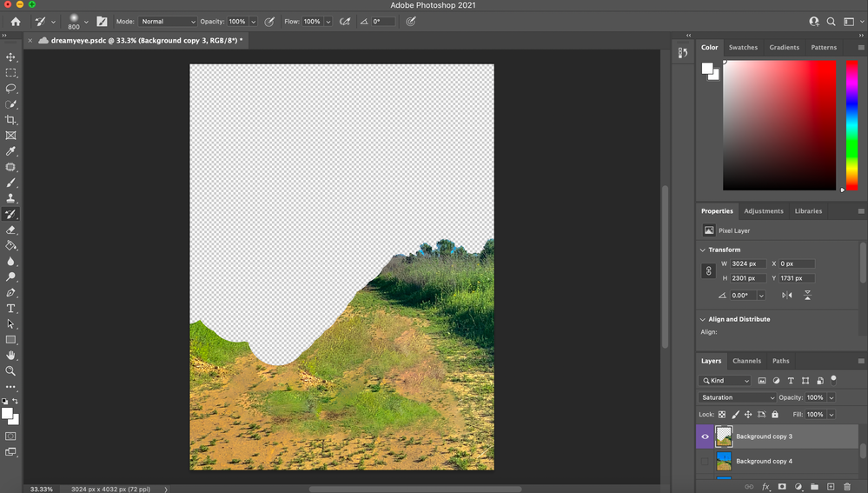Select the Eyedropper tool
Viewport: 868px width, 493px height.
(x=11, y=151)
